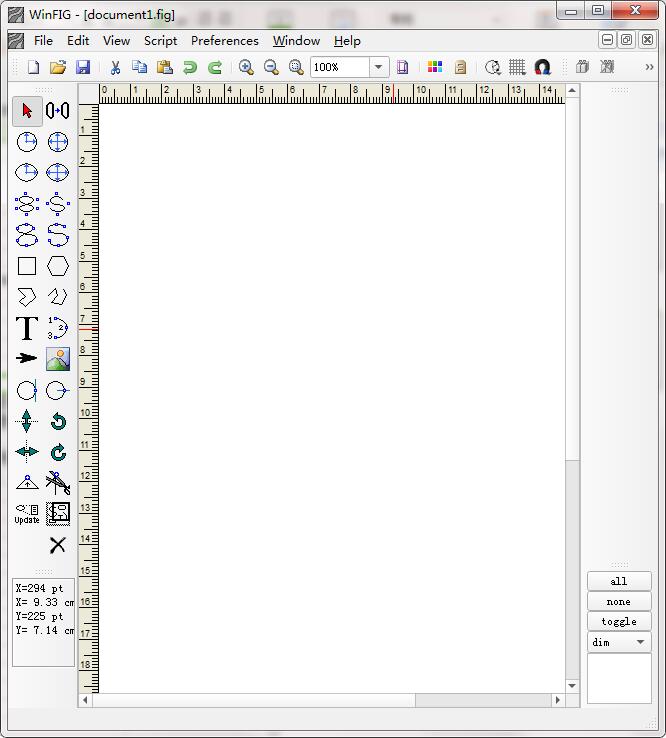The width and height of the screenshot is (666, 738).
Task: Select the Text T tool
Action: tap(27, 328)
